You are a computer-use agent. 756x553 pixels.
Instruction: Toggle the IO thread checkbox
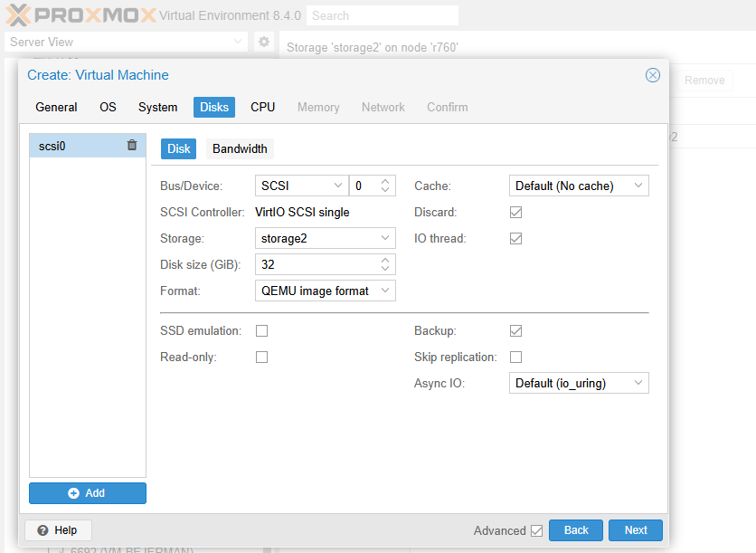515,238
